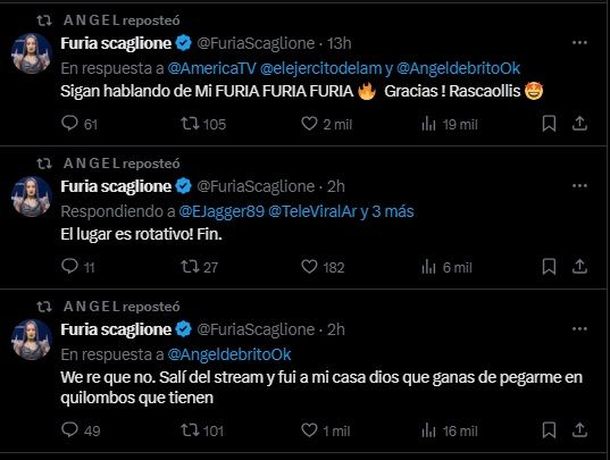
Task: Like the tweet with 2 mil likes
Action: 309,123
